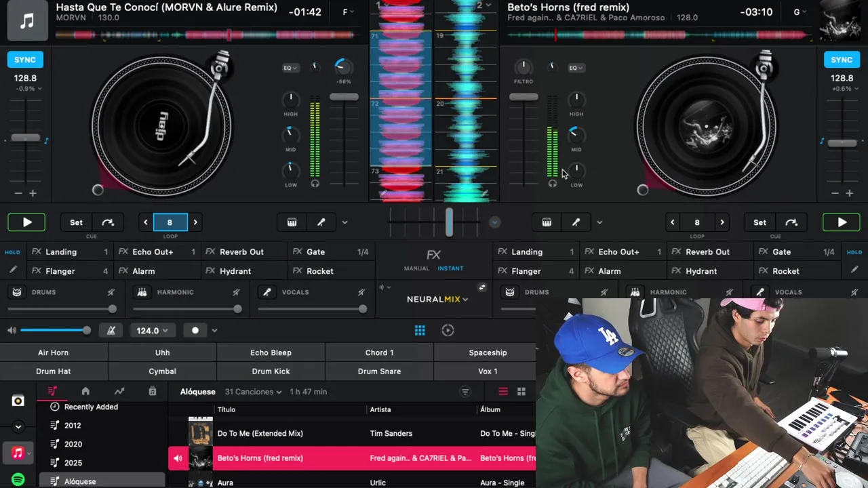The image size is (868, 488).
Task: Click jump-to-cue arrow on right deck
Action: (791, 222)
